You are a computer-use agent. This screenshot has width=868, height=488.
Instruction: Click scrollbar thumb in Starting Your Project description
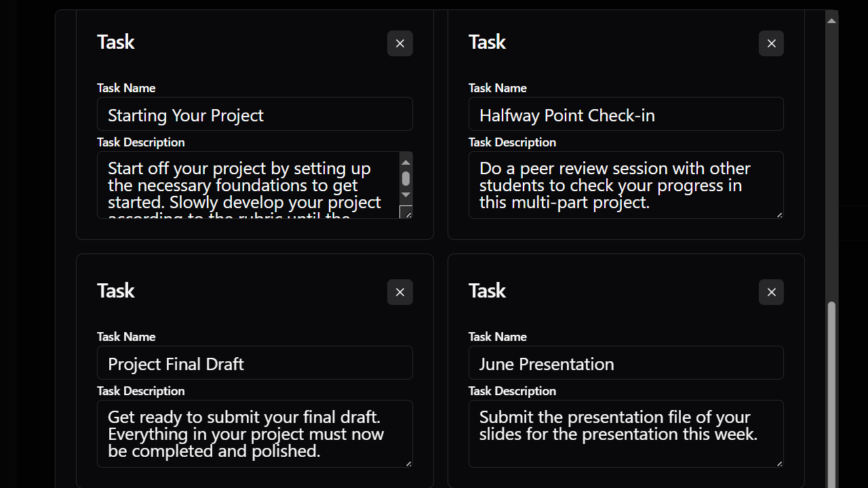click(x=406, y=178)
